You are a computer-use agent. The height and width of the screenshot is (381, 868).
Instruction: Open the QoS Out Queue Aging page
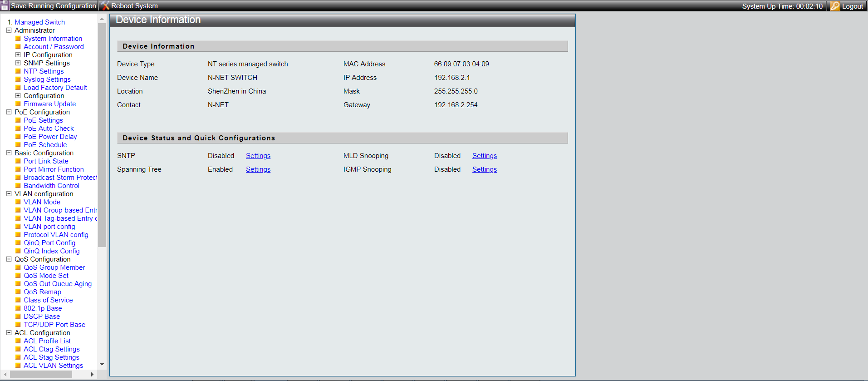(58, 284)
